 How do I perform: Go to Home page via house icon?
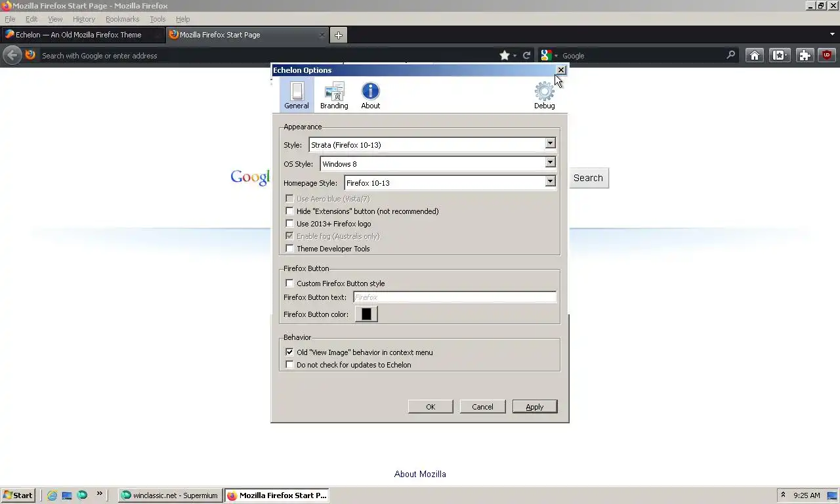pyautogui.click(x=755, y=55)
